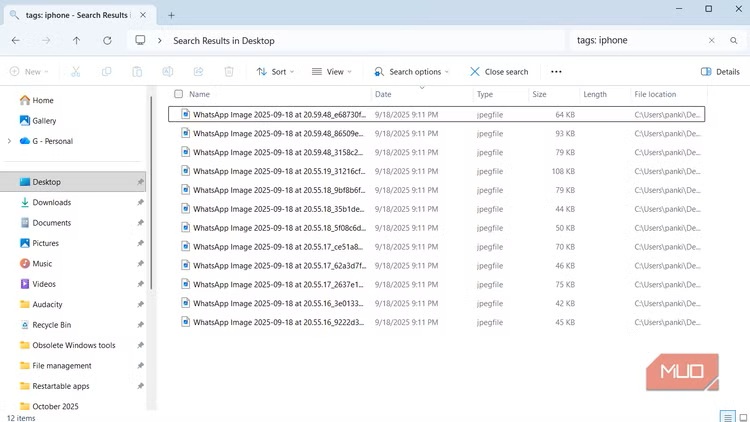Unpin Downloads using its pin icon
750x422 pixels.
coord(140,202)
